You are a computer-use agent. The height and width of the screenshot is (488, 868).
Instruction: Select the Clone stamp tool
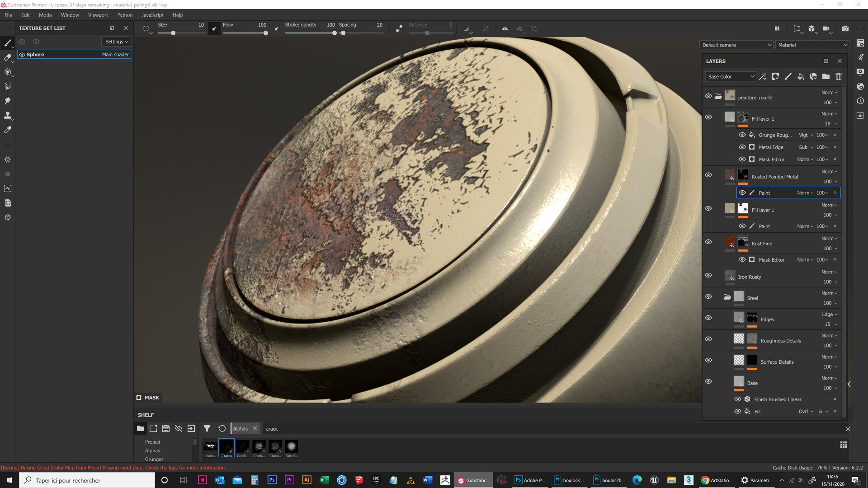tap(7, 115)
